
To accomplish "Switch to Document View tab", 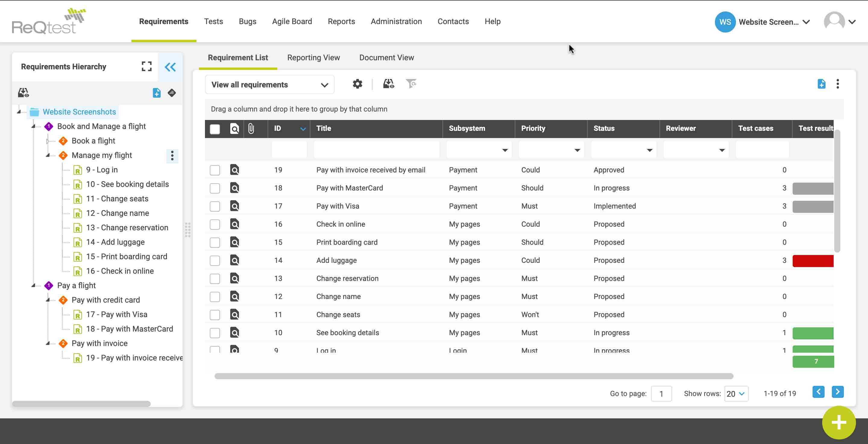I will pos(386,58).
